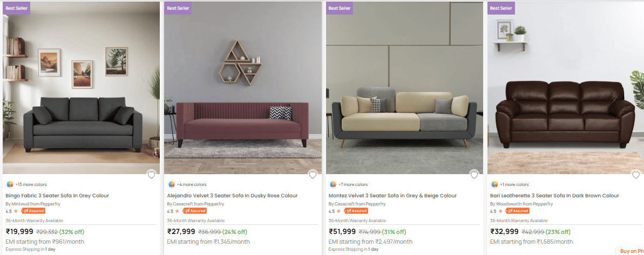The height and width of the screenshot is (255, 644).
Task: Expand +7 more colors for Montez sofa
Action: pos(353,184)
